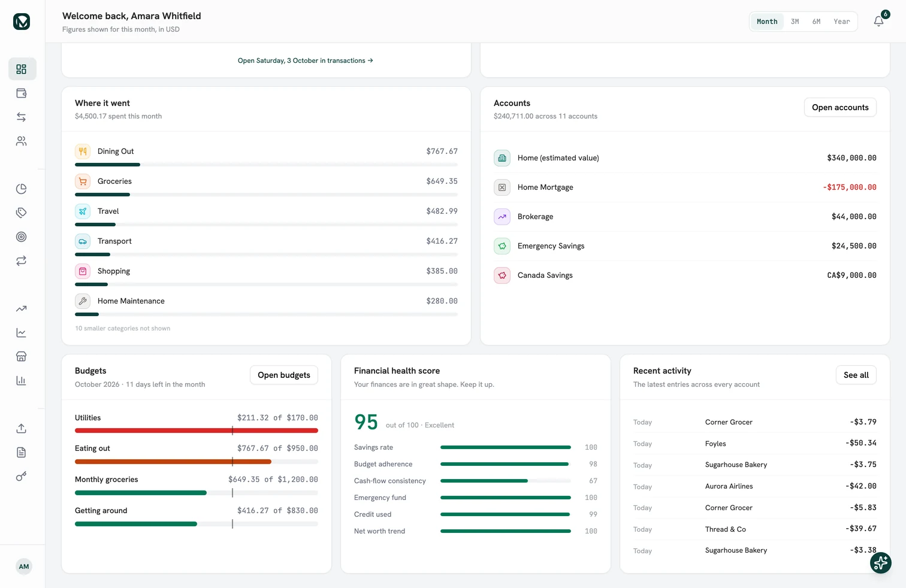Click the Cash-flow consistency score row
This screenshot has width=906, height=588.
tap(476, 481)
